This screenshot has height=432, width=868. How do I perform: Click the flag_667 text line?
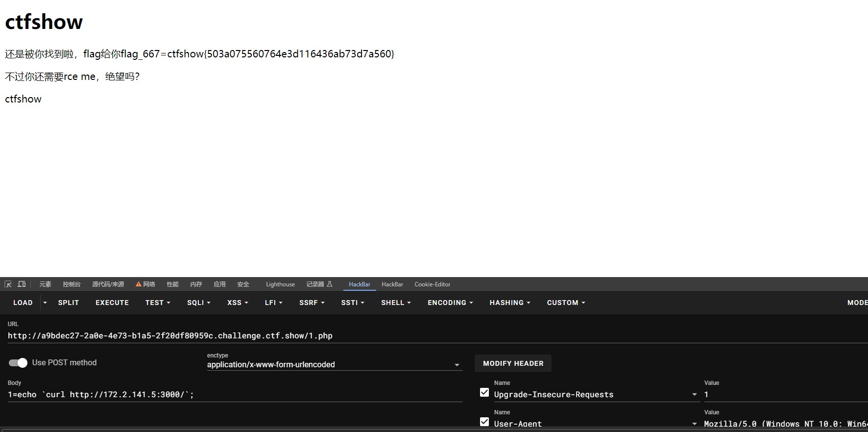point(199,54)
